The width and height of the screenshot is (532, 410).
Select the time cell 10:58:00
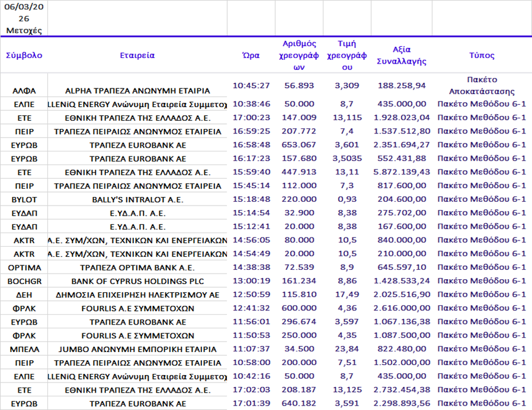click(251, 363)
